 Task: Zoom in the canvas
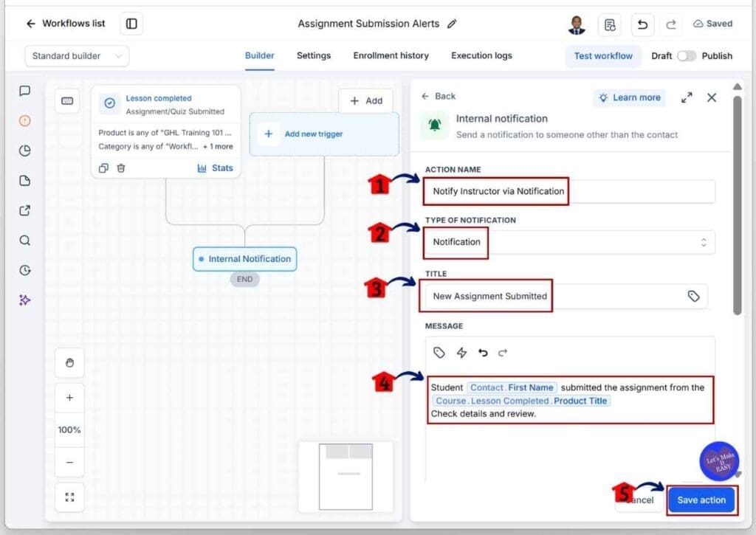(69, 398)
